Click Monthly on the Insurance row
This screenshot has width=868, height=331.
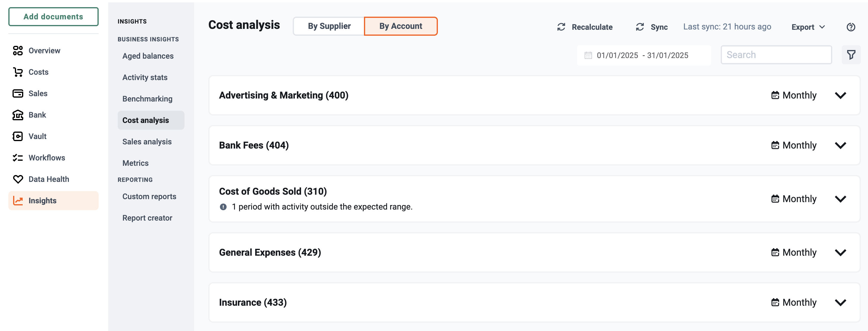click(x=799, y=302)
